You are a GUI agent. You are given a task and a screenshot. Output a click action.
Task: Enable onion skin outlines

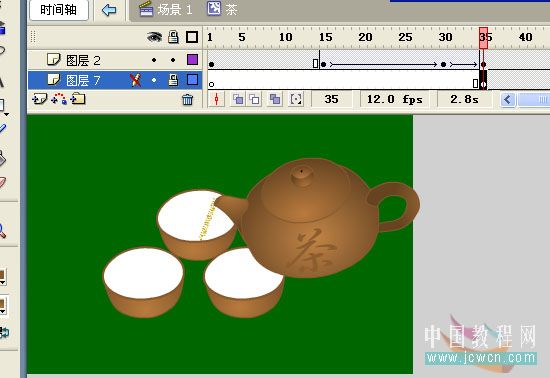(254, 100)
